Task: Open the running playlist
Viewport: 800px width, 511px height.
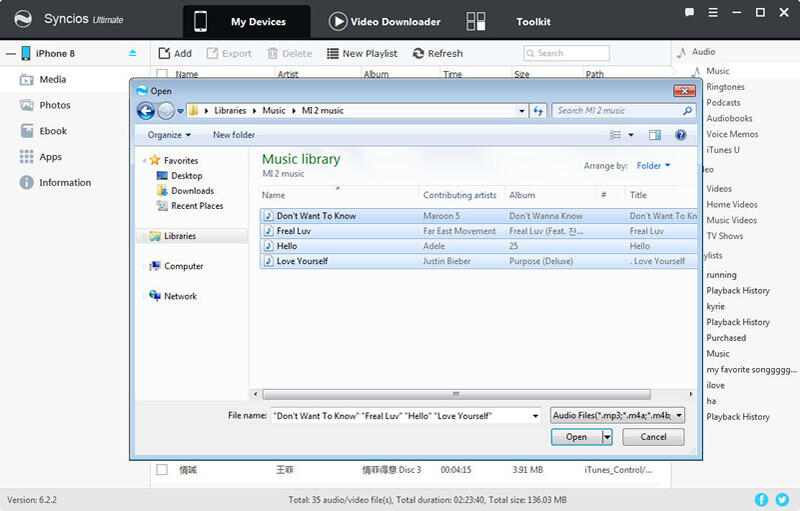Action: pos(721,275)
